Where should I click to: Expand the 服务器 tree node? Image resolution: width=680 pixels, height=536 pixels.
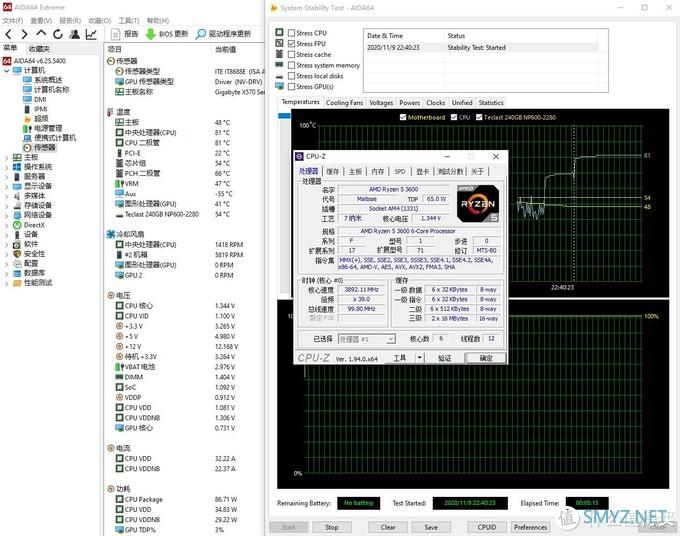point(7,176)
